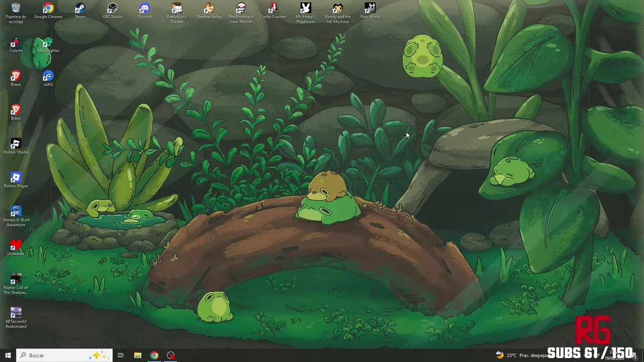Viewport: 644px width, 362px height.
Task: Select the Stardew Valley icon
Action: point(209,11)
